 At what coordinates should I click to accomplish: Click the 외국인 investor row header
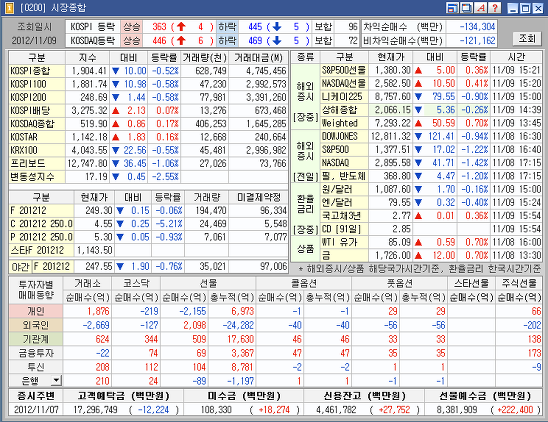tap(36, 325)
